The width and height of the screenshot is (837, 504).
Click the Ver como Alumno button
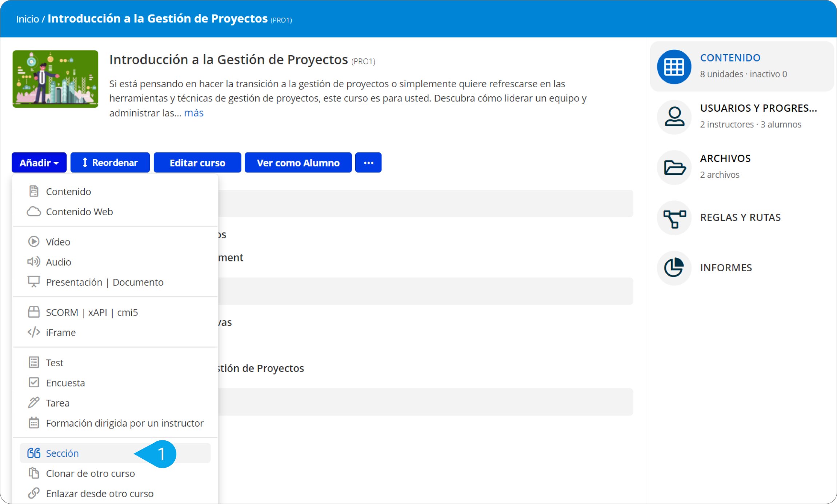pyautogui.click(x=298, y=163)
